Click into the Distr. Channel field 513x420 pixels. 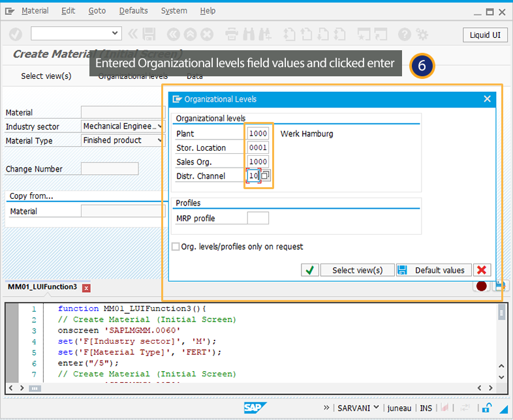253,175
